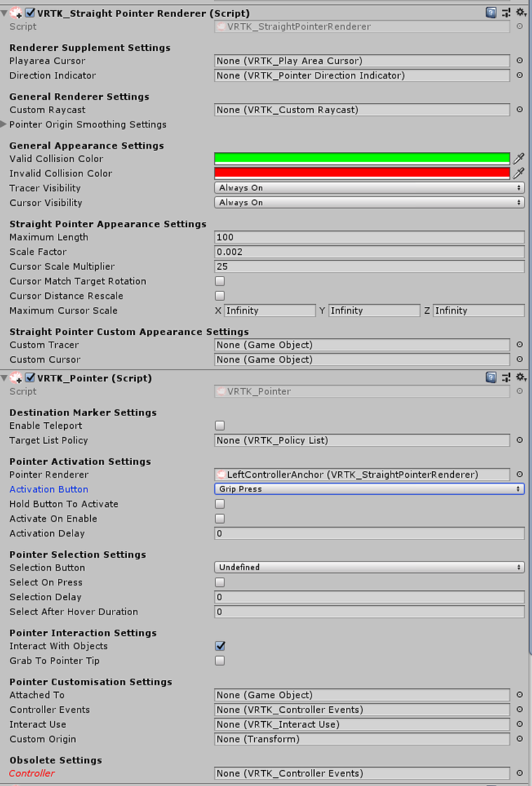
Task: Click VRTK_StraightPointerRenderer script reference field
Action: coord(362,27)
